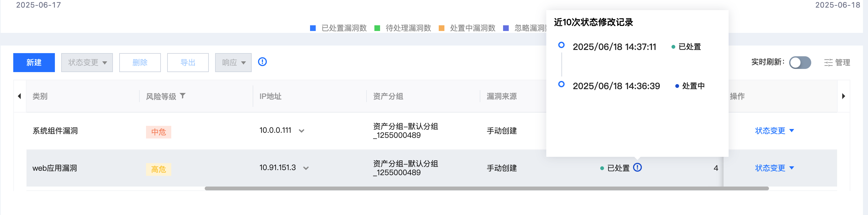Toggle the 实时刷新 switch
Screen dimensions: 868x215
click(800, 62)
